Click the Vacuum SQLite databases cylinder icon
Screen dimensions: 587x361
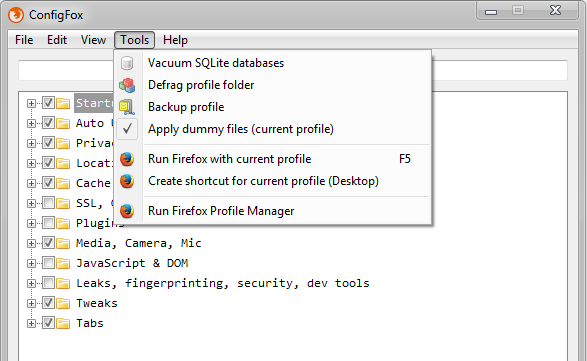[x=127, y=63]
